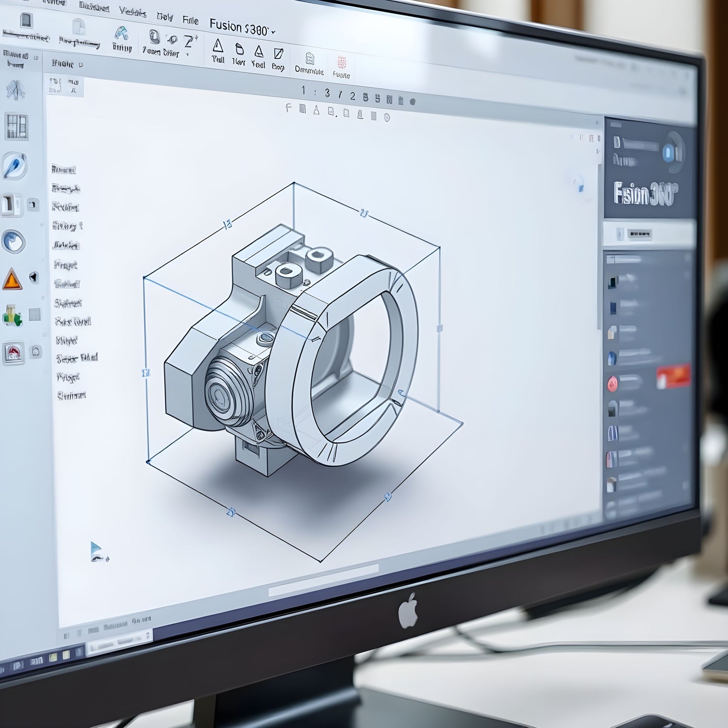Select the first outlined triangle tool in ribbon
The height and width of the screenshot is (728, 728).
coord(218,46)
